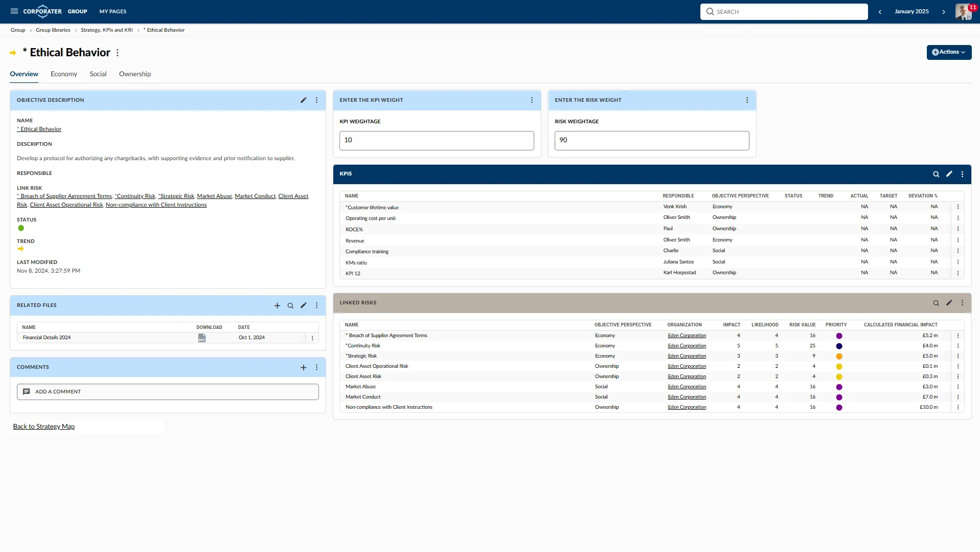The image size is (980, 552).
Task: Click the Risk Weightage input field
Action: (x=652, y=141)
